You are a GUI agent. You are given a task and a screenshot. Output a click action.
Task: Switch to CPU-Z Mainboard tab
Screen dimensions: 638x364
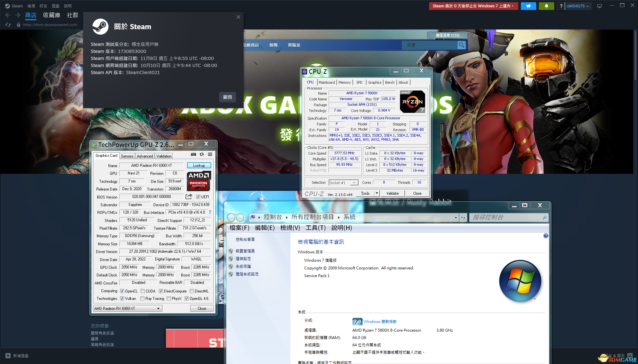(x=327, y=82)
